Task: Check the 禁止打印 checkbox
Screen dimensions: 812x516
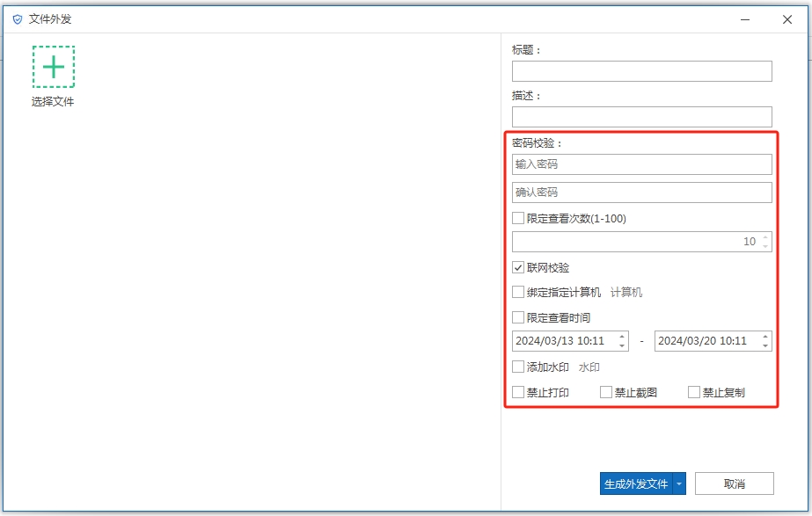Action: pos(517,392)
